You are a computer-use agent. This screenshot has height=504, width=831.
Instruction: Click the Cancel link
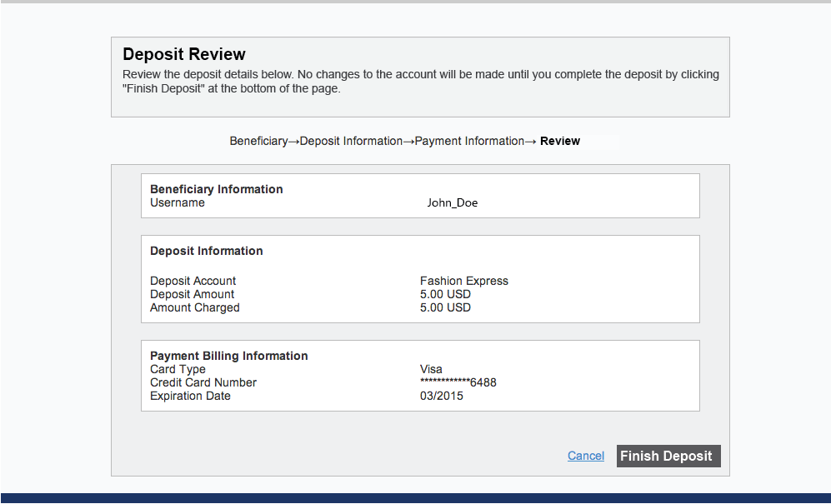pyautogui.click(x=586, y=456)
